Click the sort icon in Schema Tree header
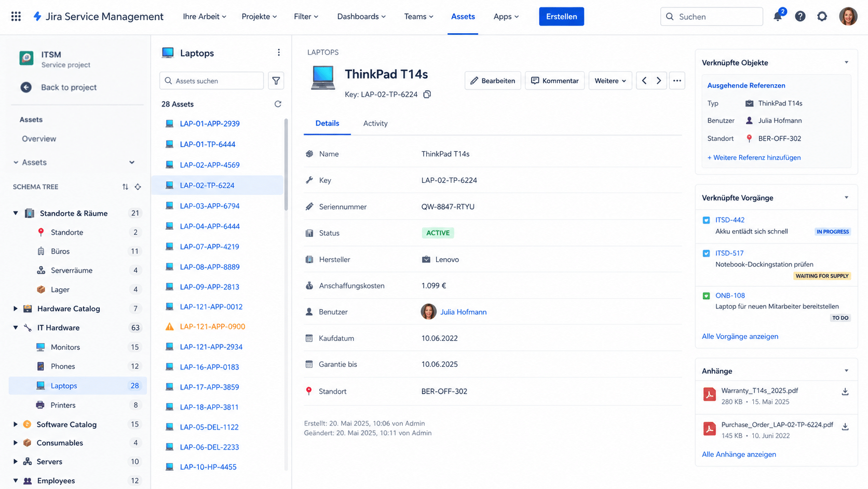This screenshot has width=868, height=489. coord(125,187)
